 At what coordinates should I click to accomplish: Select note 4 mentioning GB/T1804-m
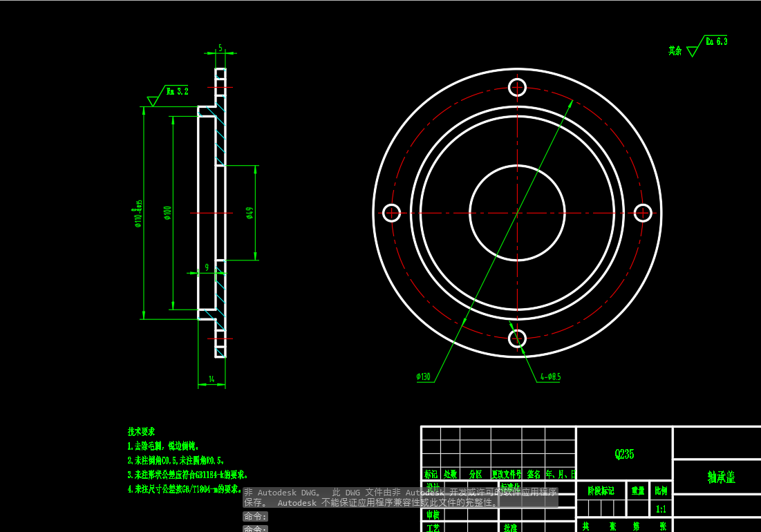point(185,489)
